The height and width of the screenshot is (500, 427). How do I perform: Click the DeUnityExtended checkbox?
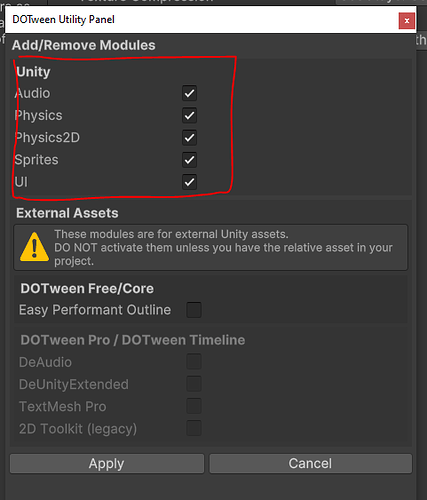(194, 384)
